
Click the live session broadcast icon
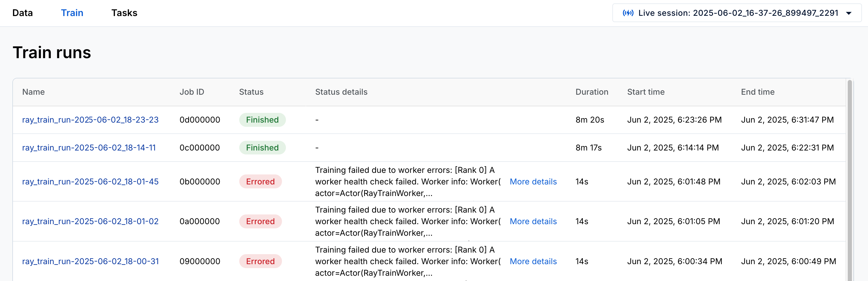[x=628, y=13]
